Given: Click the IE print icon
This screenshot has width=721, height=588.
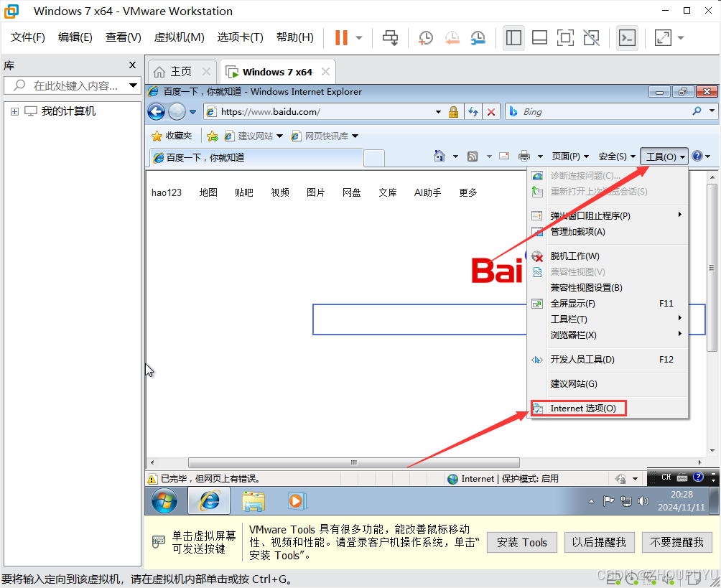Looking at the screenshot, I should (x=524, y=157).
